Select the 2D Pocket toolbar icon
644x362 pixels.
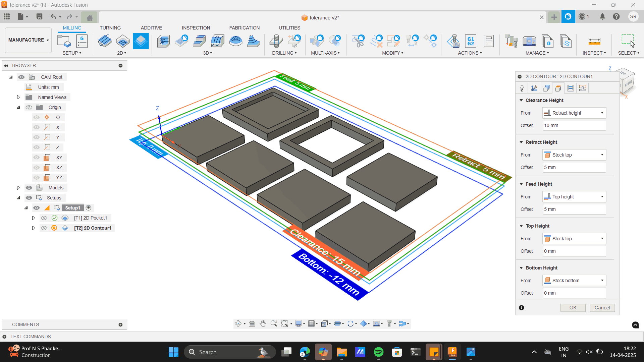pyautogui.click(x=123, y=41)
